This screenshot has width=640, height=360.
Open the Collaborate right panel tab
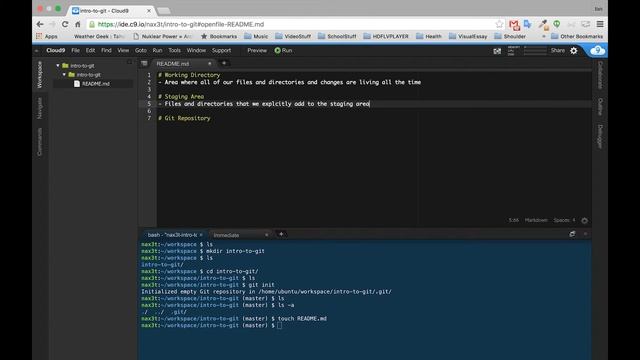600,75
